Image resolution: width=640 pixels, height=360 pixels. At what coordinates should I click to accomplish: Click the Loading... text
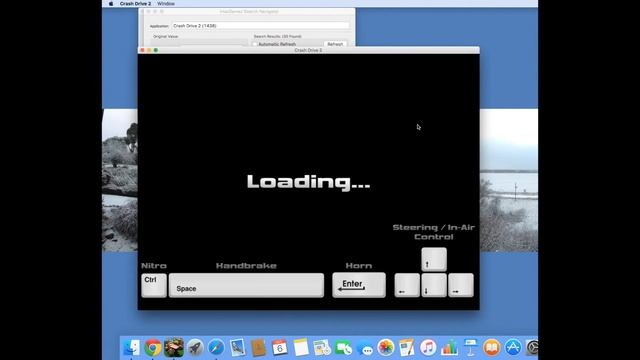click(309, 182)
